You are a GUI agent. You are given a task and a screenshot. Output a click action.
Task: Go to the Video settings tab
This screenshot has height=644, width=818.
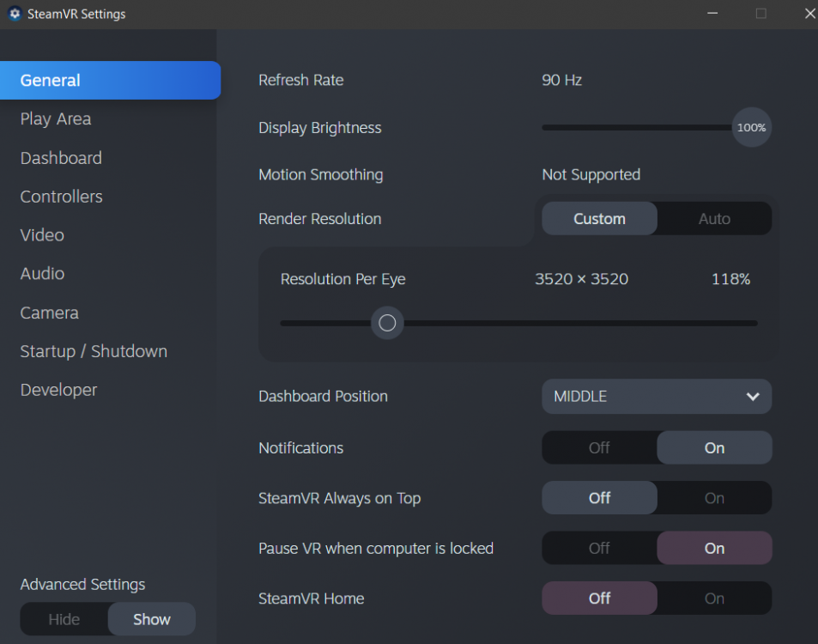tap(42, 235)
